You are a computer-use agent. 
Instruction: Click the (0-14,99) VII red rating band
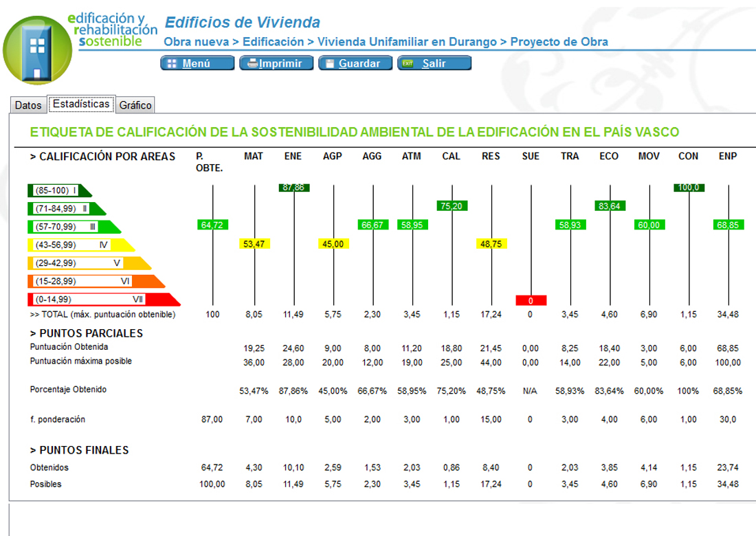[104, 300]
